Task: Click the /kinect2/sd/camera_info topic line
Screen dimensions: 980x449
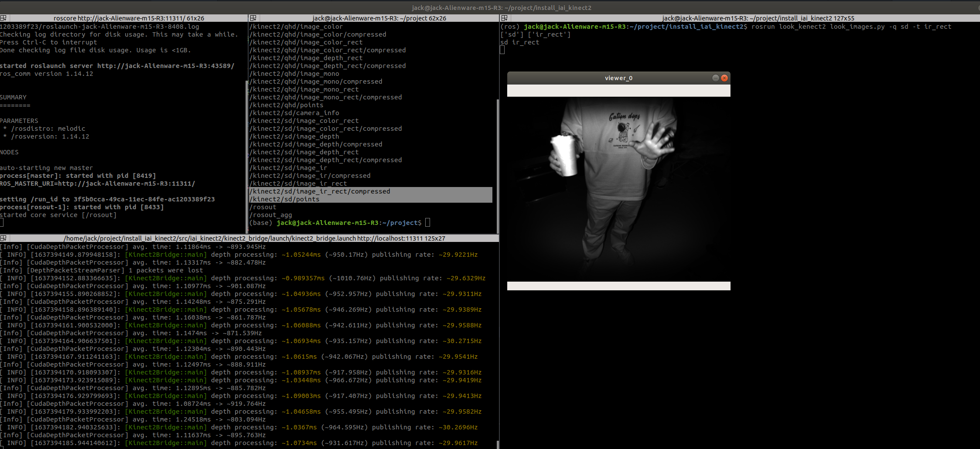Action: point(294,113)
